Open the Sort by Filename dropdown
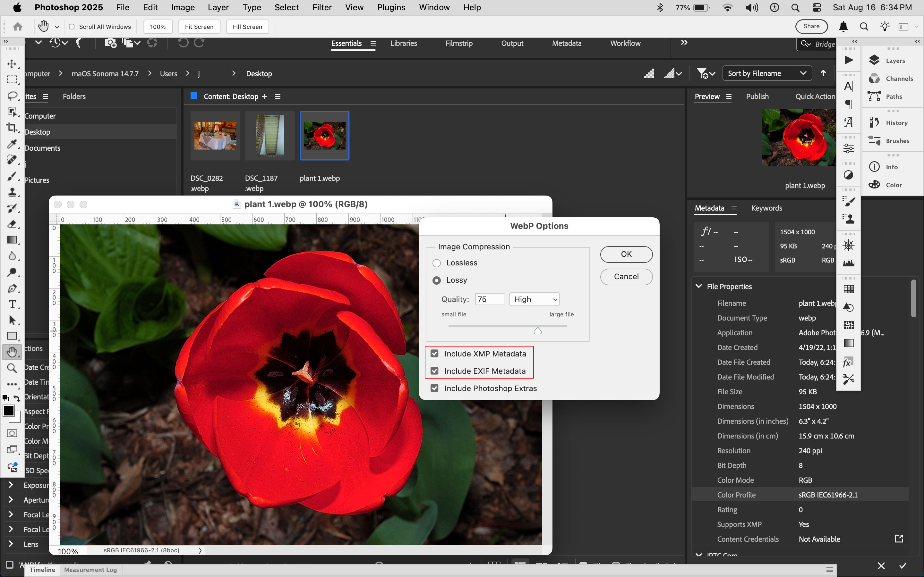This screenshot has height=577, width=924. coord(766,73)
